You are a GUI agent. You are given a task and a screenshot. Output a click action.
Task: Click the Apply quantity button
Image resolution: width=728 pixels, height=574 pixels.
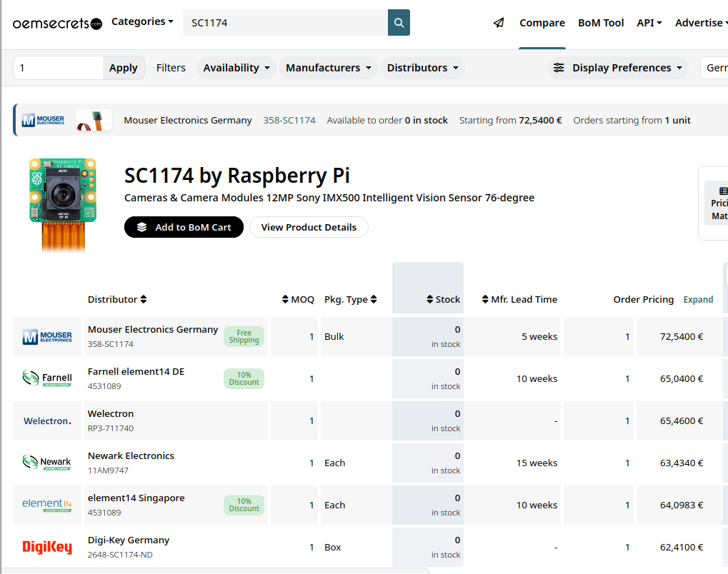pos(124,68)
